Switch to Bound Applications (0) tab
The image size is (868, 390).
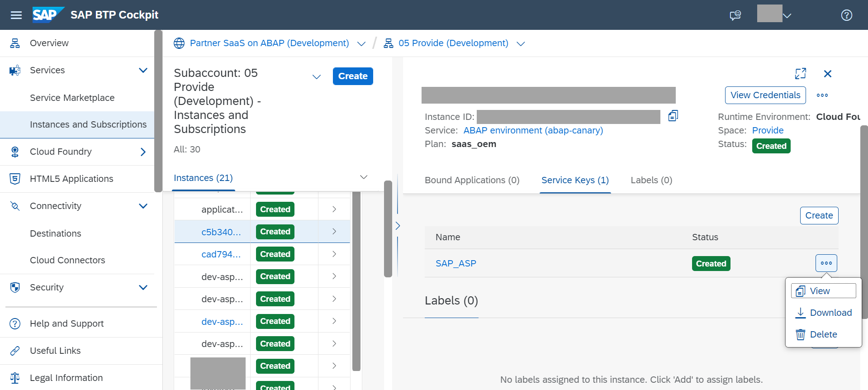[x=472, y=180]
